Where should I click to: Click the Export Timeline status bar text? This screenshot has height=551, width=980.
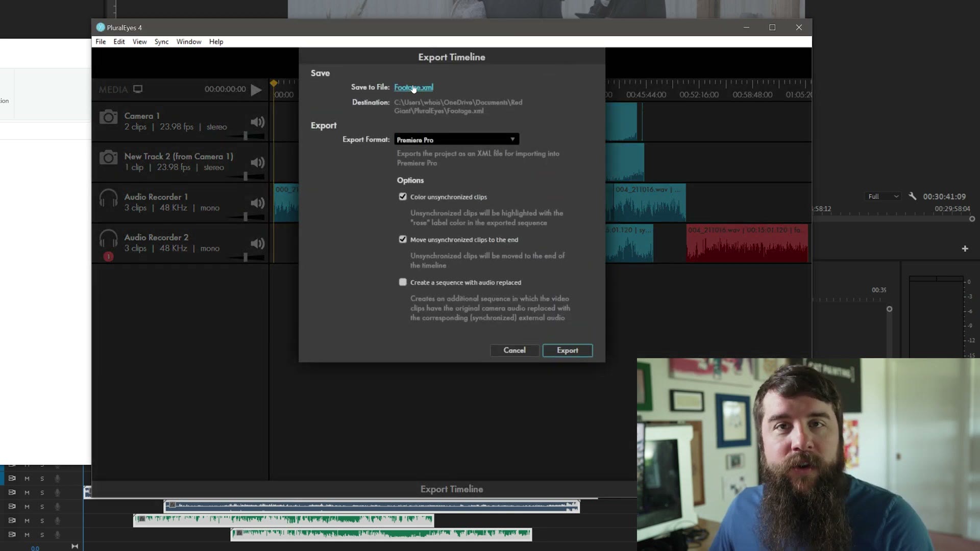coord(452,489)
